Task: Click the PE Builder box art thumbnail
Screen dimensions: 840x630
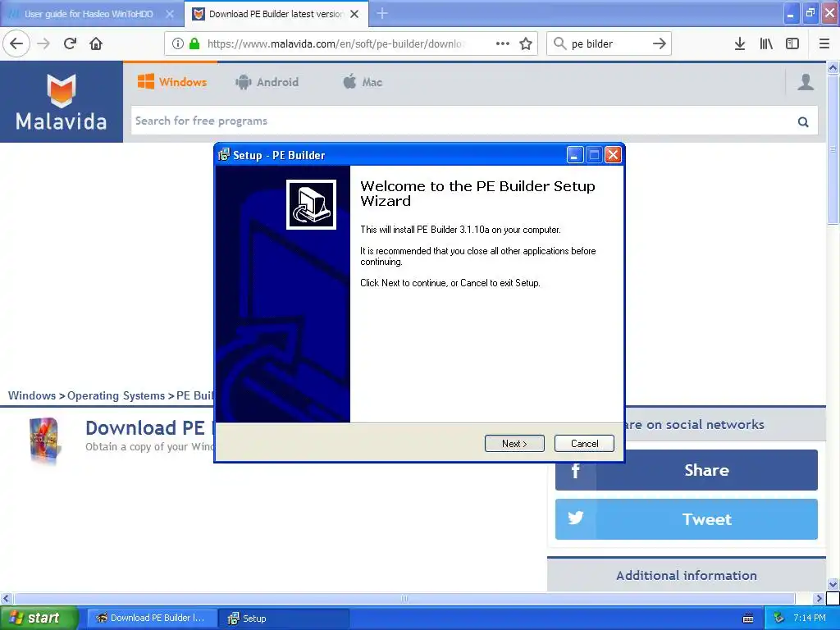Action: pos(46,441)
